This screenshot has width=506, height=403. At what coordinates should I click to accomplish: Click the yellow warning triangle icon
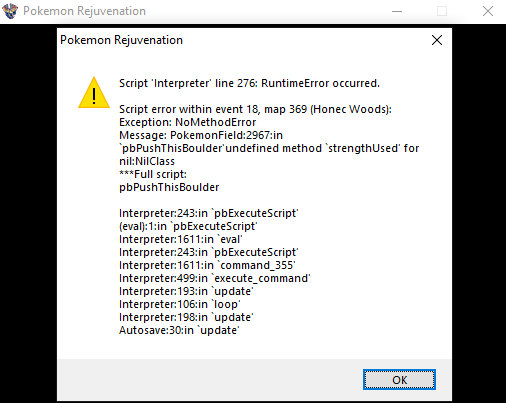pos(94,93)
